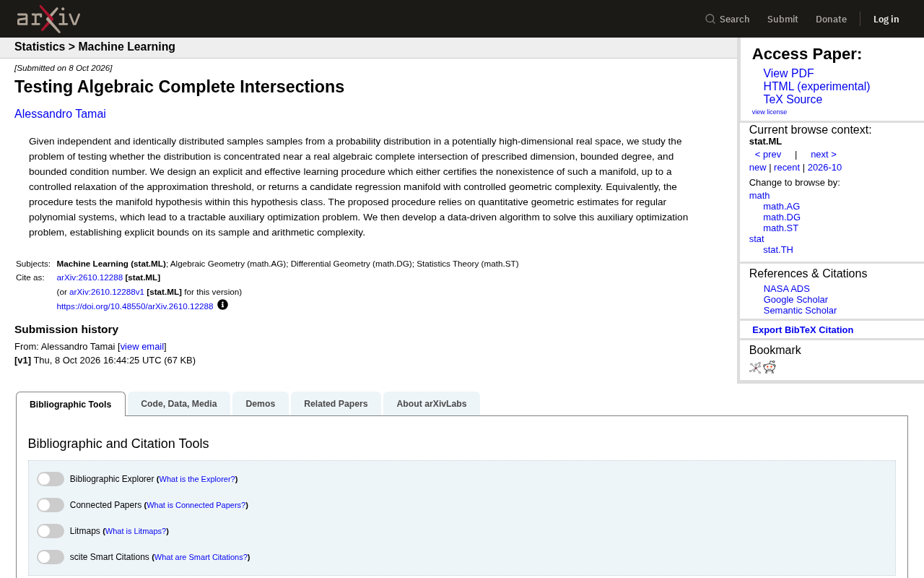Click the view email link
The width and height of the screenshot is (924, 578).
click(x=142, y=347)
